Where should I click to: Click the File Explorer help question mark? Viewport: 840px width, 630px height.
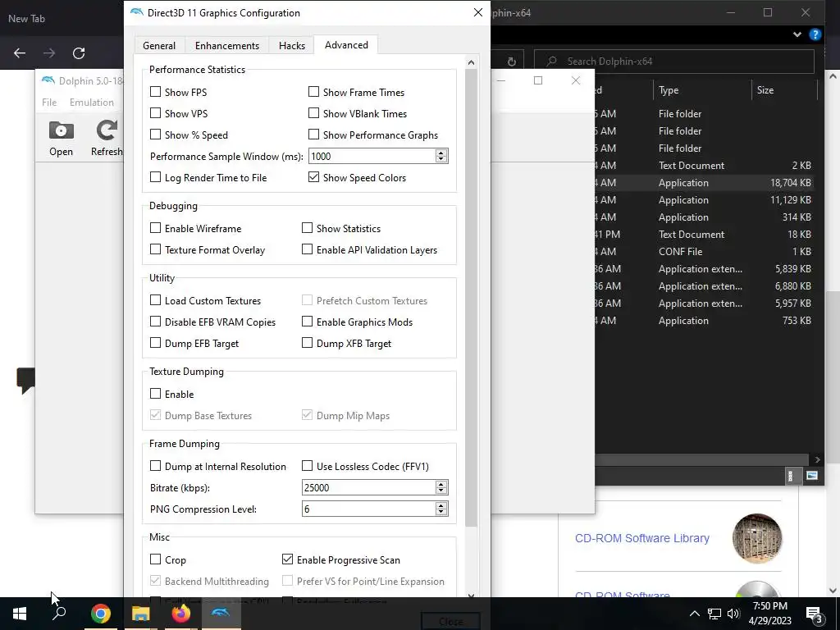click(815, 34)
